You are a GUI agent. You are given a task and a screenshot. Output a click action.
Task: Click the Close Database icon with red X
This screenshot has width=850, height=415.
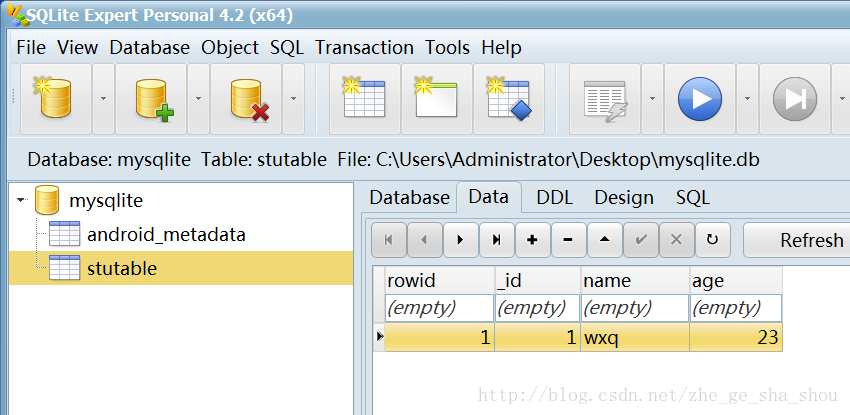(246, 99)
